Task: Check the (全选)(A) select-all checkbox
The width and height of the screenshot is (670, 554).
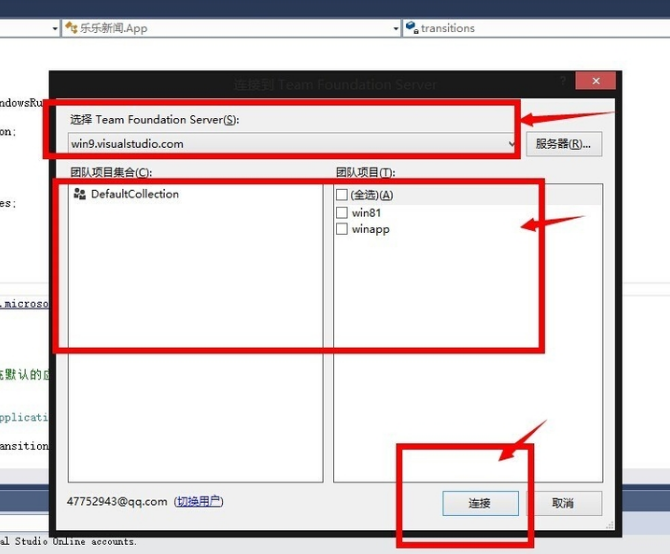Action: pyautogui.click(x=341, y=195)
